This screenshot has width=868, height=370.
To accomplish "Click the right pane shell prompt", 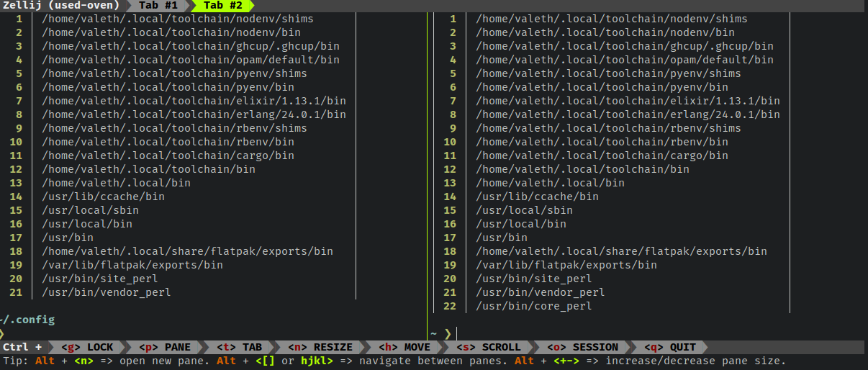I will [441, 334].
